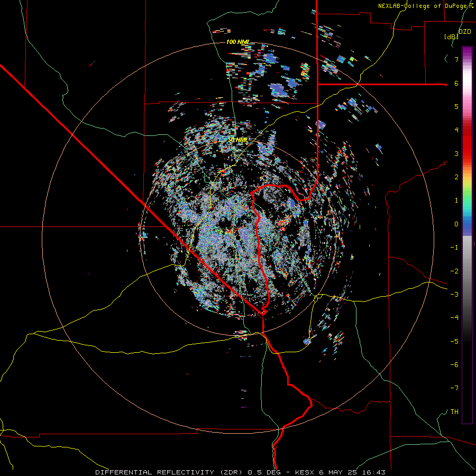Screen dimensions: 476x476
Task: Click the -2 value on color scale
Action: (454, 271)
